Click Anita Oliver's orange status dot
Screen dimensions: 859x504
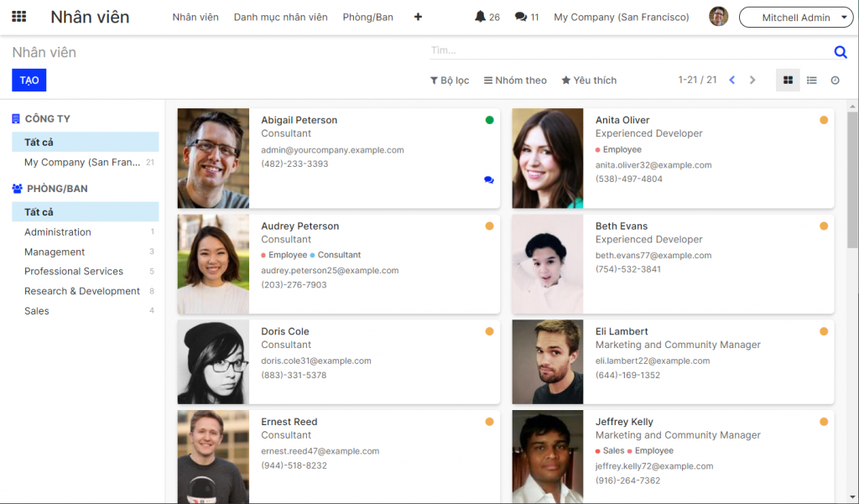tap(824, 120)
